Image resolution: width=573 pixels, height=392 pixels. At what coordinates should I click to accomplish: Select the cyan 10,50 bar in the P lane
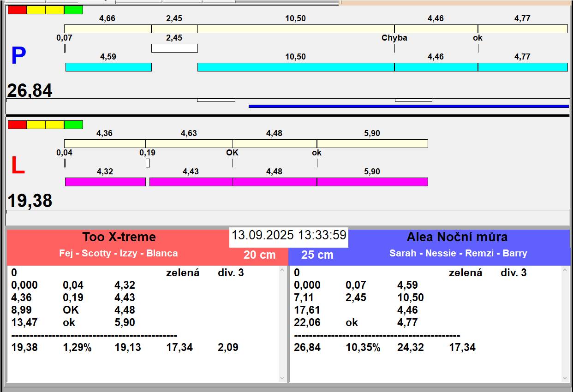pyautogui.click(x=296, y=67)
